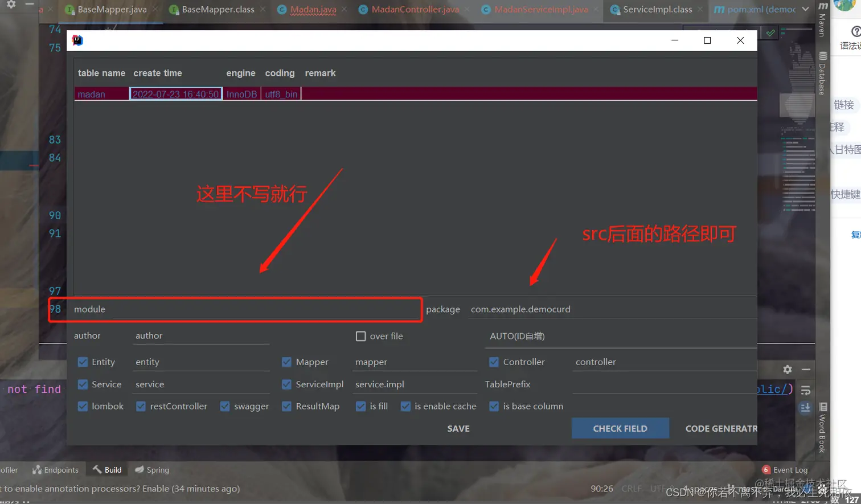Edit the author input field
This screenshot has width=861, height=504.
pos(202,336)
